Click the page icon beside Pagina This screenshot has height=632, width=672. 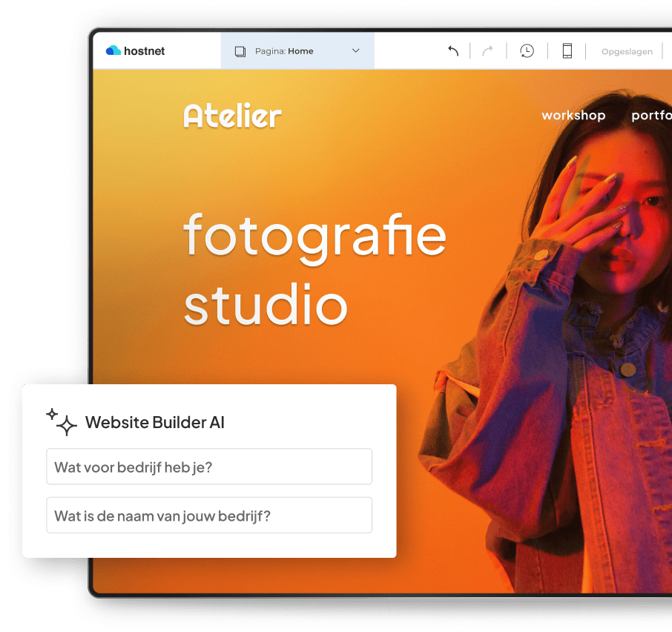240,51
